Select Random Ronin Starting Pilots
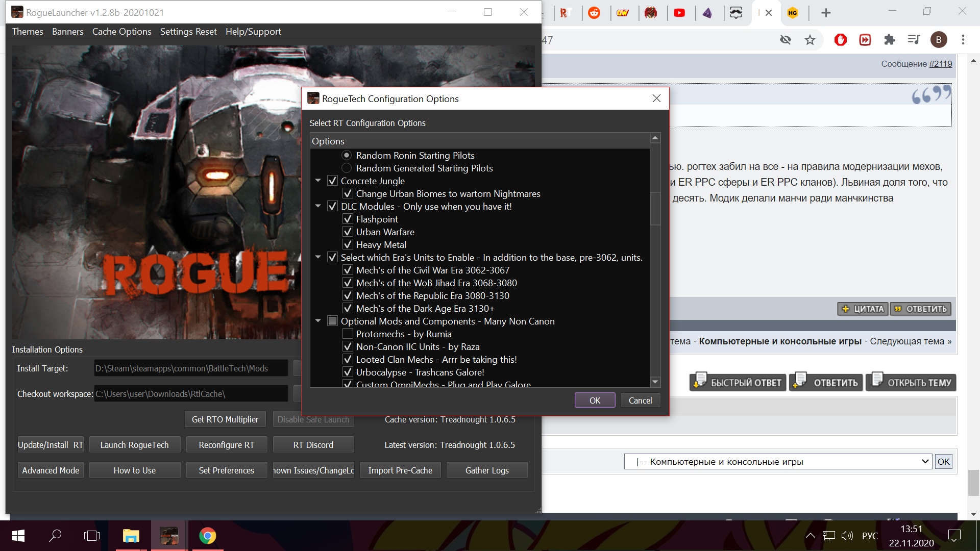 347,155
